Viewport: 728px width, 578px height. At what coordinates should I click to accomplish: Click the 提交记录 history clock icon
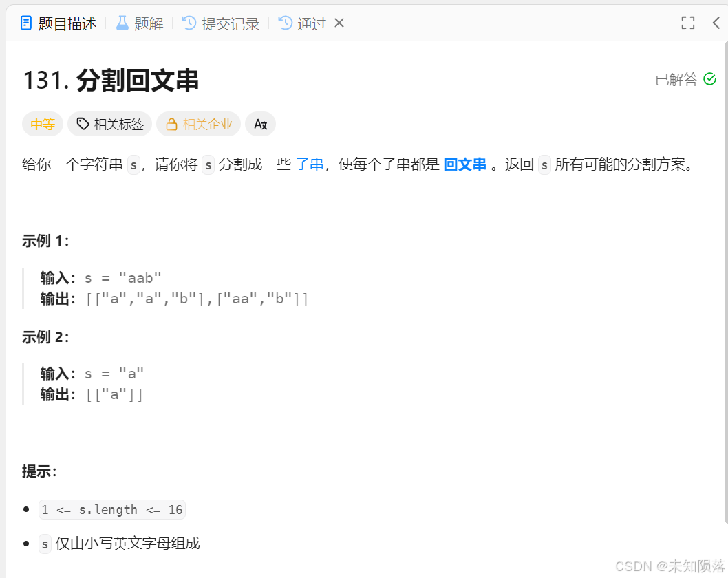[x=189, y=23]
